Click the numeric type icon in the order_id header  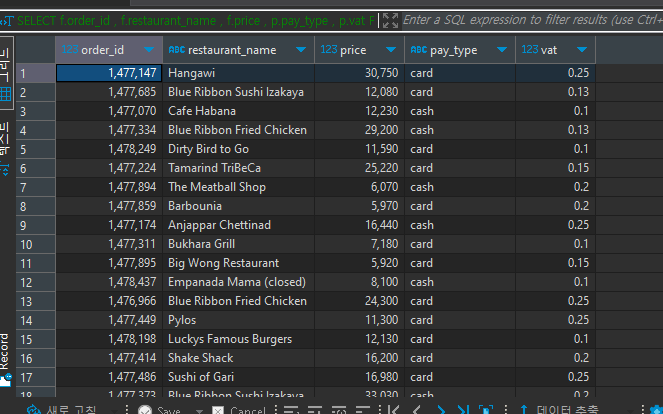pyautogui.click(x=70, y=49)
